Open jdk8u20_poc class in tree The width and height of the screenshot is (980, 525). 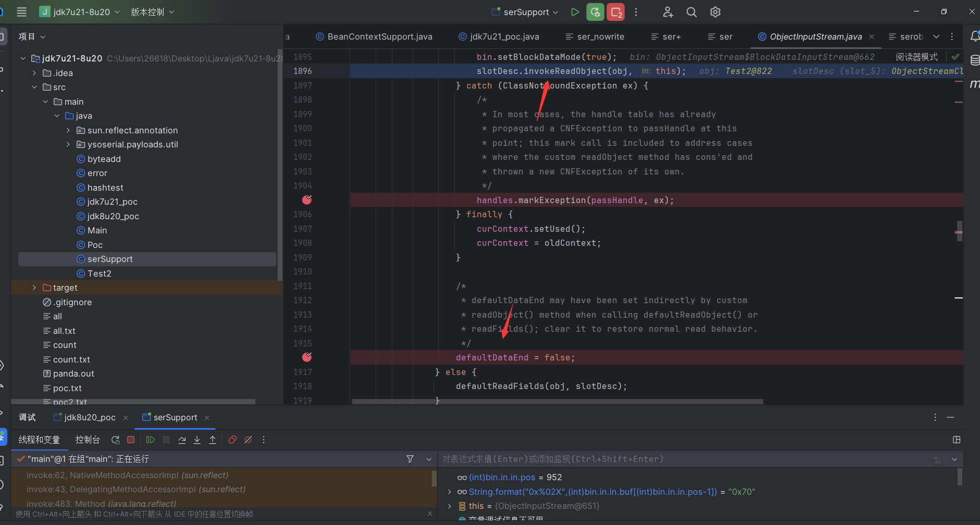pyautogui.click(x=113, y=216)
